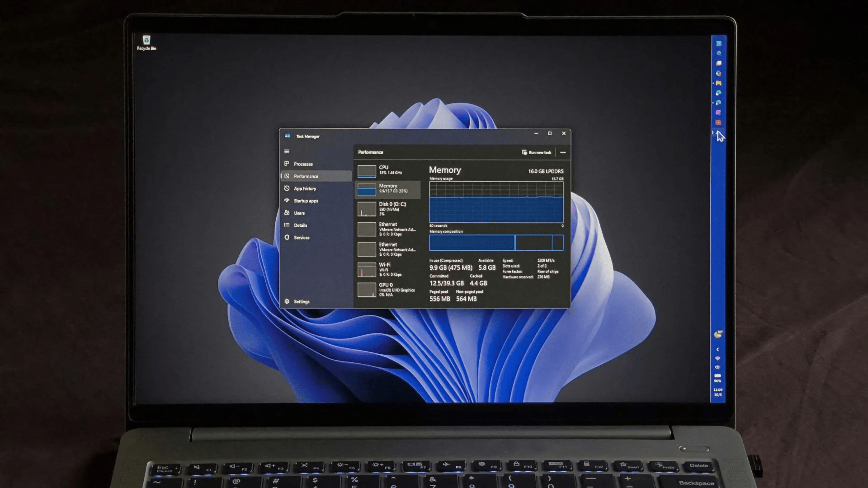Select the CPU performance graph entry
The width and height of the screenshot is (868, 488).
pos(388,171)
